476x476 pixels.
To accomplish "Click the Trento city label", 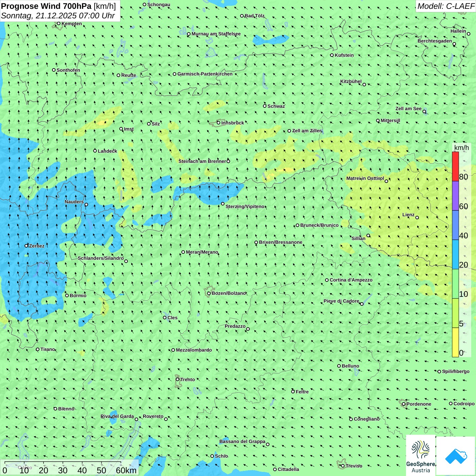I will click(x=188, y=379).
